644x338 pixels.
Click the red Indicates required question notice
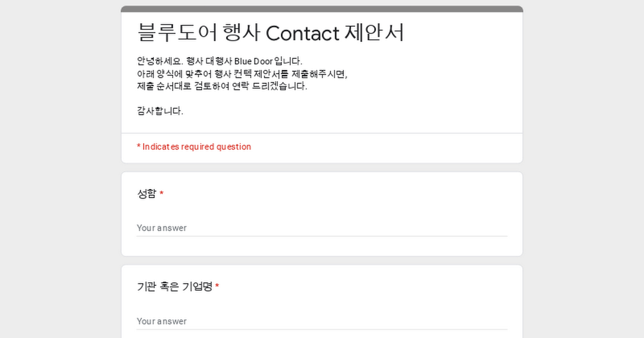(194, 146)
